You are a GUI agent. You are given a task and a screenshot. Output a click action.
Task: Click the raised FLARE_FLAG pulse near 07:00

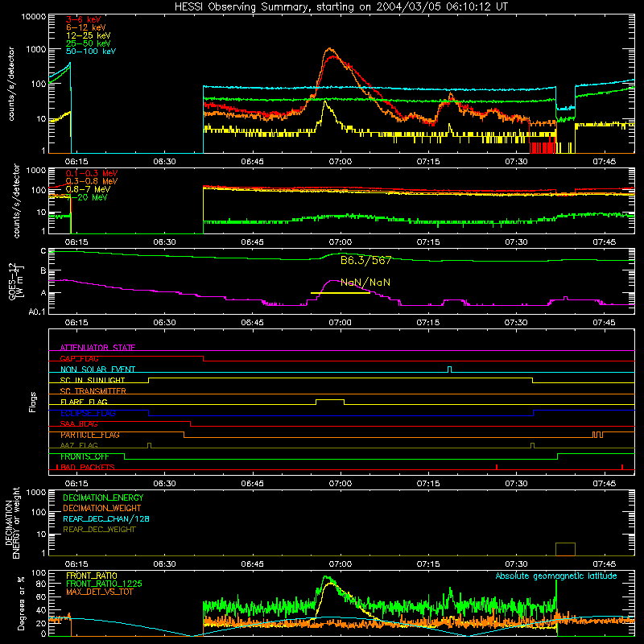330,402
